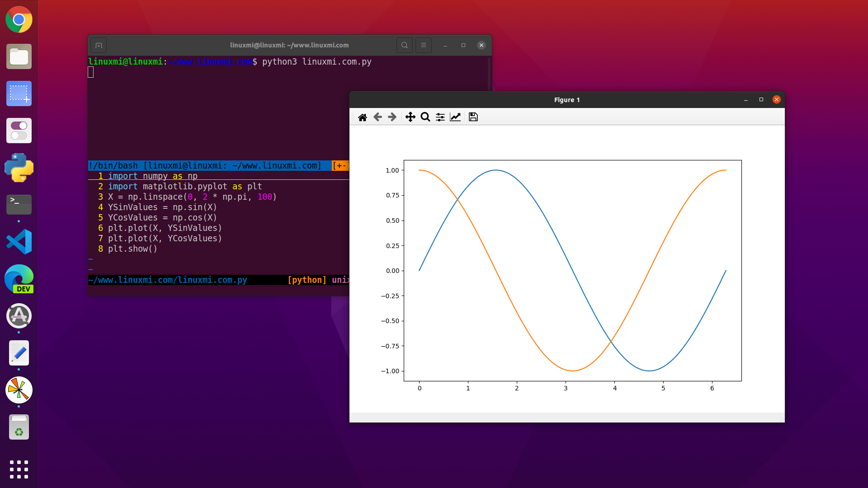Image resolution: width=868 pixels, height=488 pixels.
Task: Click the '1.00' y-axis tick label on the plot
Action: coord(392,170)
